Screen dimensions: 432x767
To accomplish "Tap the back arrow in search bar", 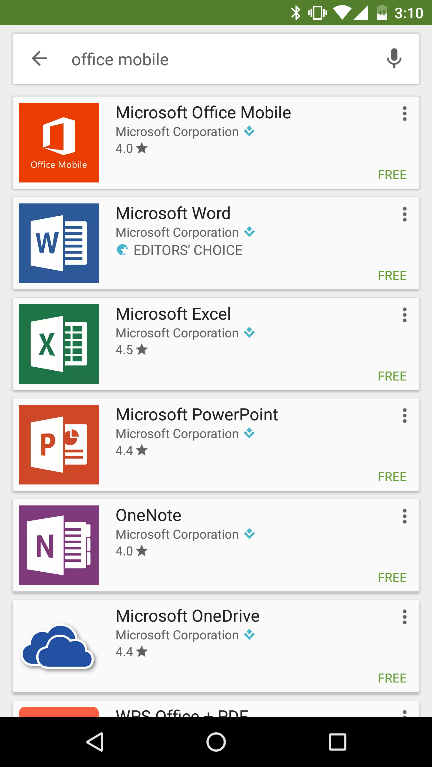I will (x=39, y=59).
